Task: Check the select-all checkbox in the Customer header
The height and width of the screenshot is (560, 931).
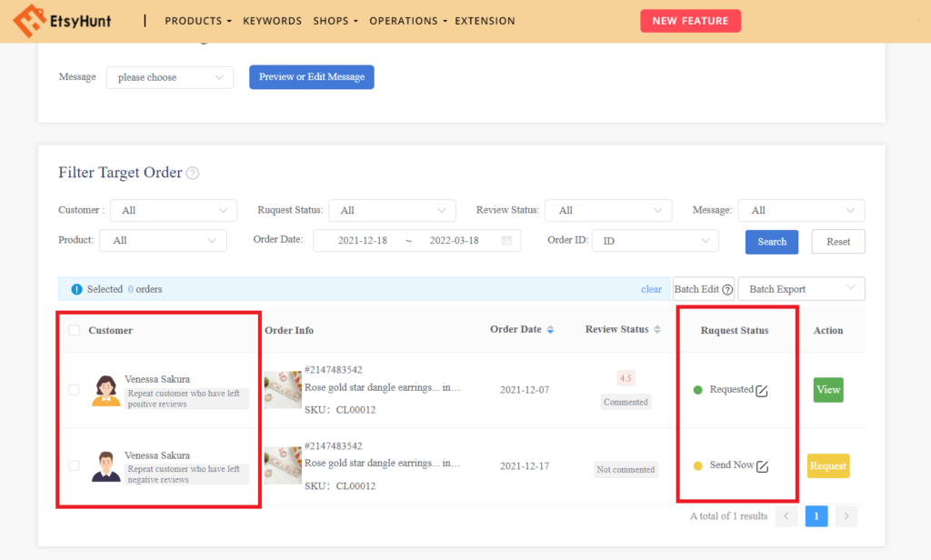Action: click(74, 329)
